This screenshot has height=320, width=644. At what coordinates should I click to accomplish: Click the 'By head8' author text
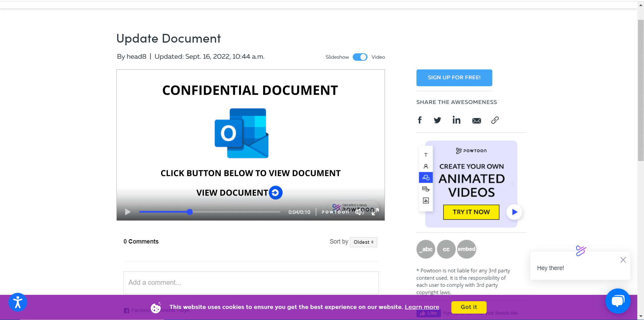click(132, 57)
